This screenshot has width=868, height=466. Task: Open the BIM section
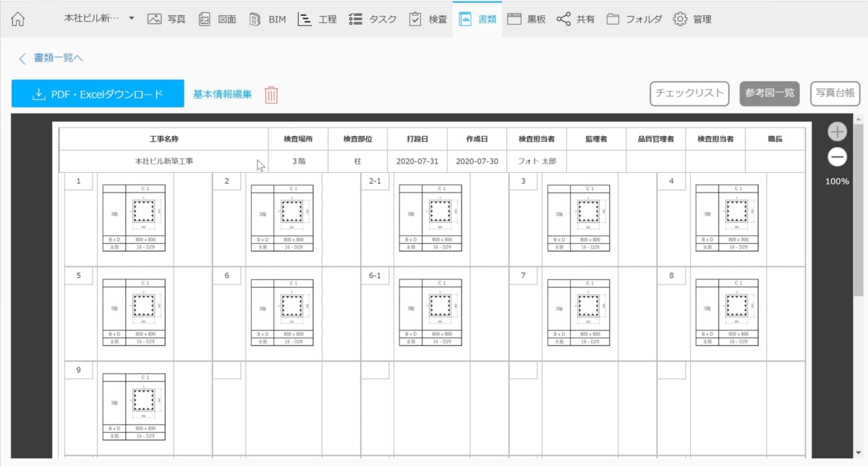(x=267, y=20)
